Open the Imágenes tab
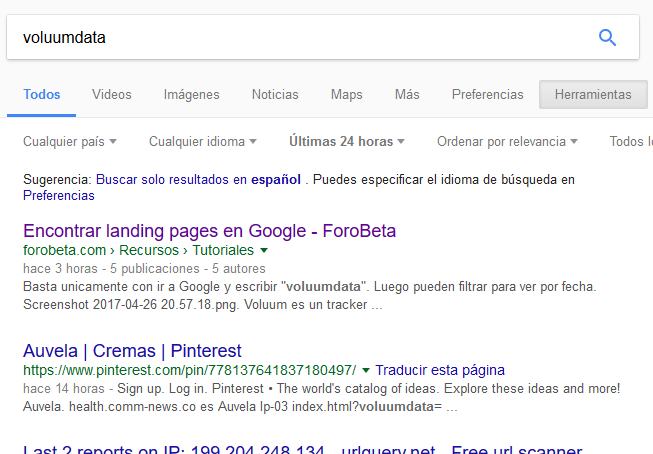This screenshot has width=653, height=454. point(192,95)
